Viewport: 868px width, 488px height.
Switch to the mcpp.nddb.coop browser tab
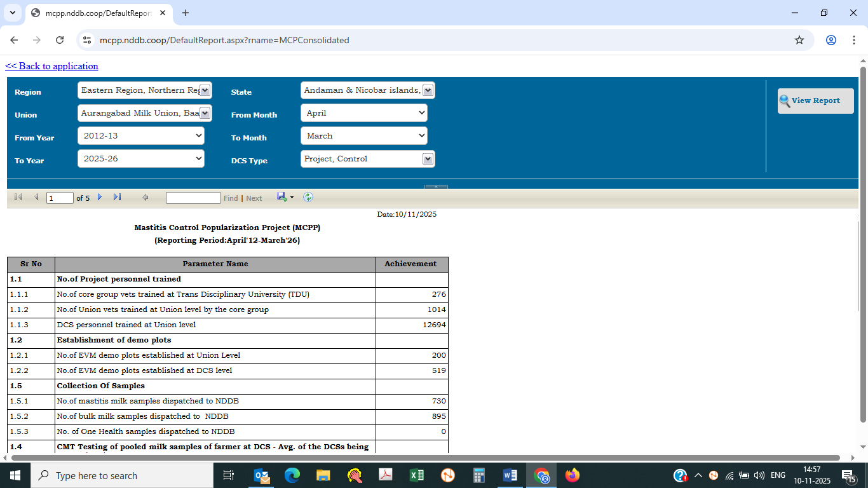tap(95, 13)
